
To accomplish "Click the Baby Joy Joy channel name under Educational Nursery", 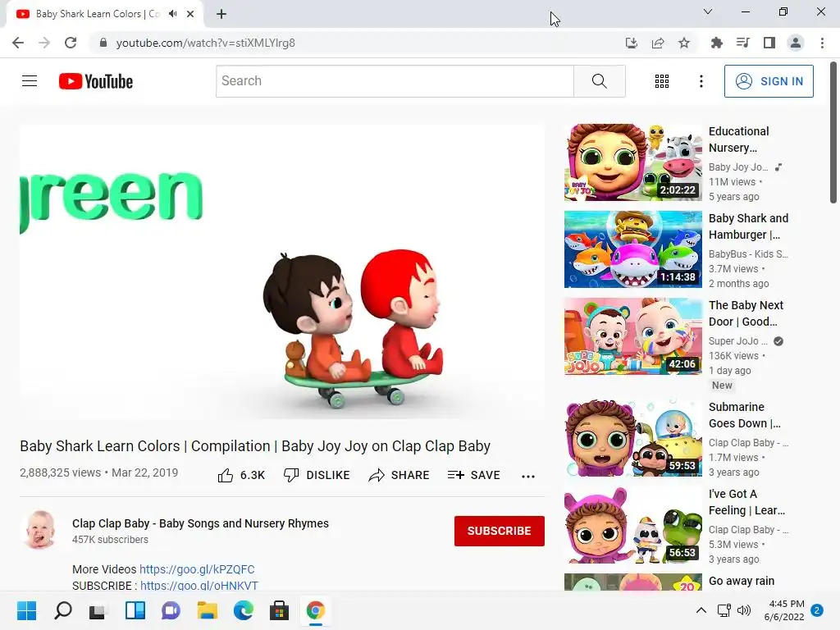I will click(x=738, y=167).
